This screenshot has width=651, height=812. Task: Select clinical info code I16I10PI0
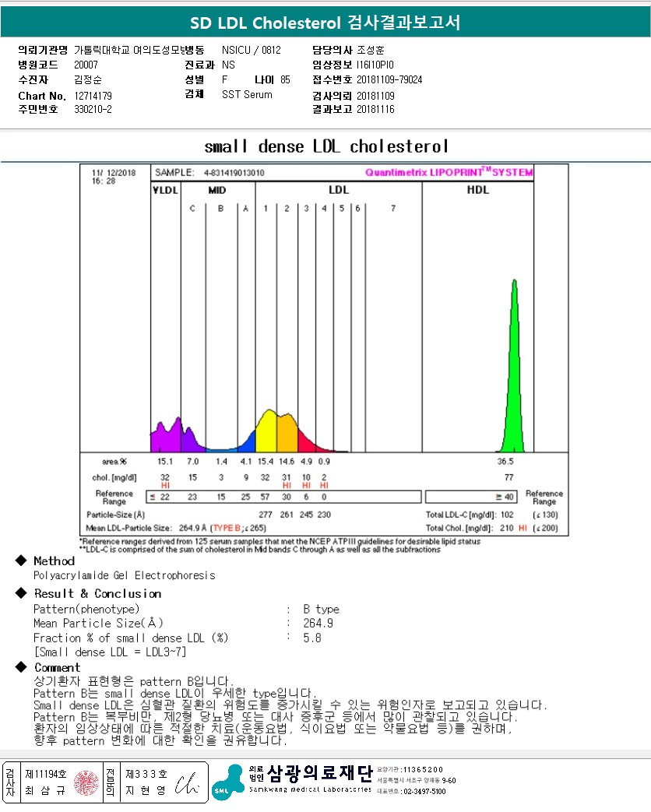point(375,65)
